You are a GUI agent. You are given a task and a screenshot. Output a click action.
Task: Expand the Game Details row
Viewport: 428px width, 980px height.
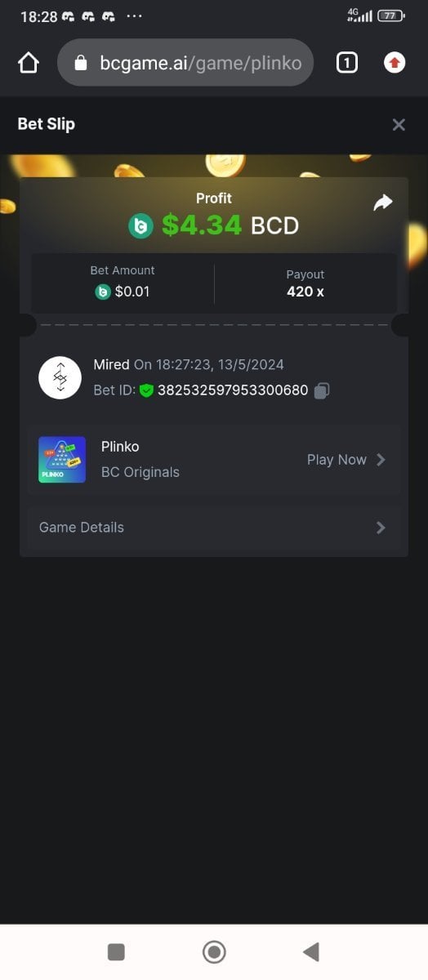tap(214, 528)
